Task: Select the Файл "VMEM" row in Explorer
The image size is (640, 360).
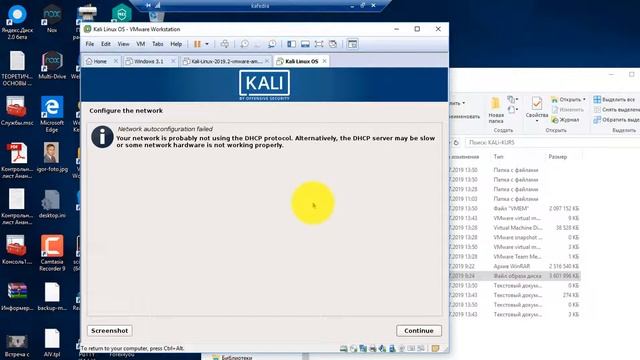Action: click(515, 208)
